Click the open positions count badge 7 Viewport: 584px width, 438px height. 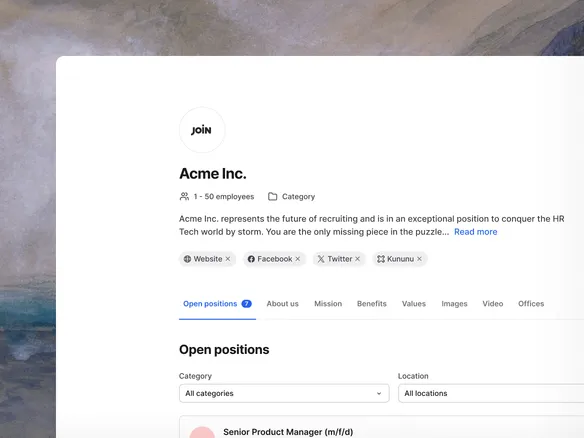coord(247,304)
